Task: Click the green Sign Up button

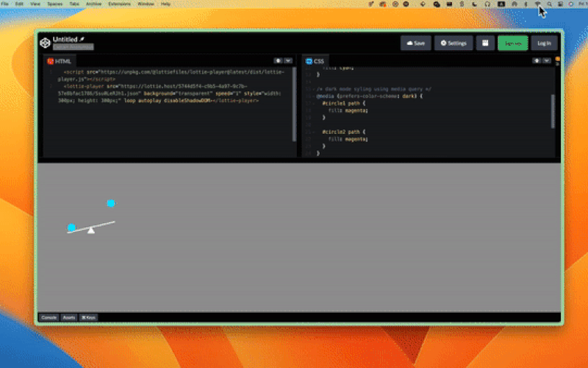Action: [513, 43]
